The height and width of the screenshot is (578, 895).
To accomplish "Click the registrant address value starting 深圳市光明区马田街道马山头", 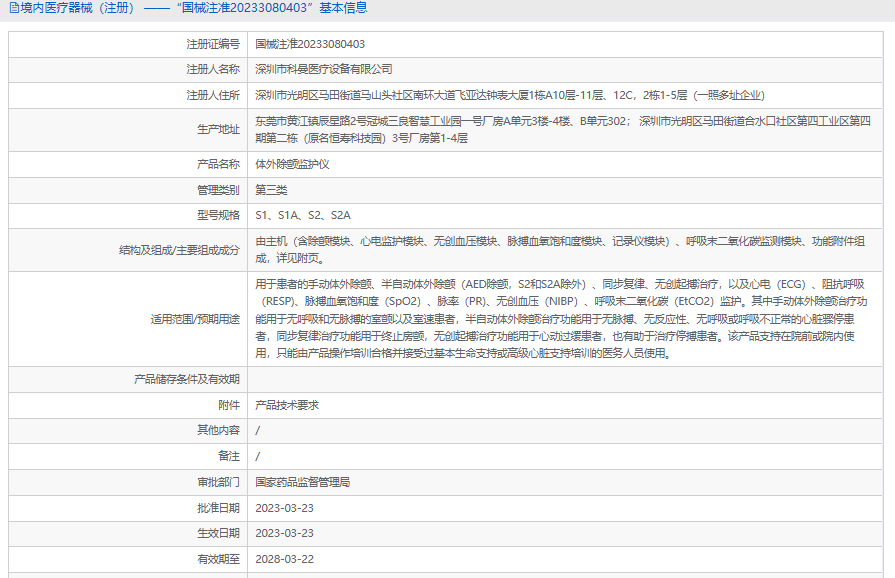I will click(510, 95).
